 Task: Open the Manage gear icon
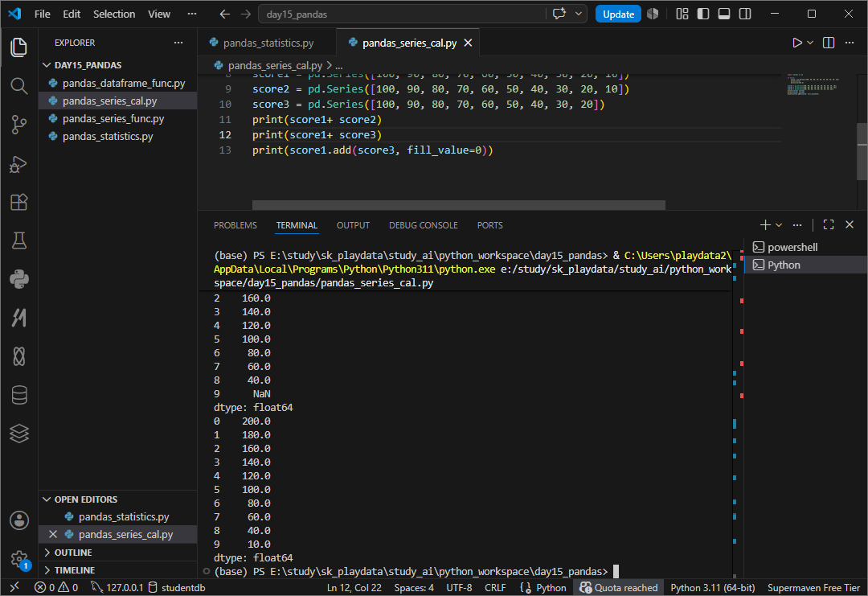18,559
